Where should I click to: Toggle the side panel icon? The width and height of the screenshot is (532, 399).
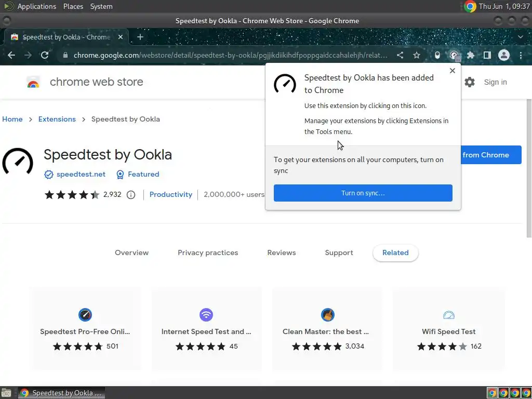pyautogui.click(x=487, y=55)
